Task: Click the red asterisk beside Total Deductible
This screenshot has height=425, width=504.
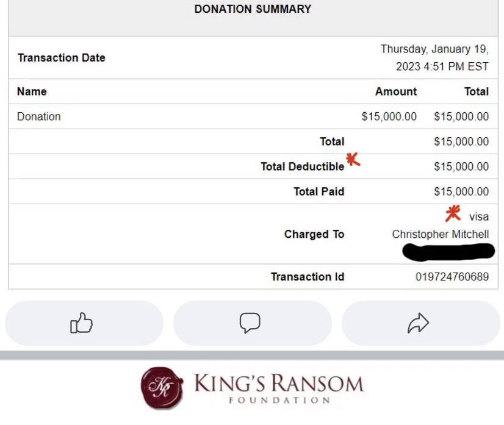Action: coord(353,159)
